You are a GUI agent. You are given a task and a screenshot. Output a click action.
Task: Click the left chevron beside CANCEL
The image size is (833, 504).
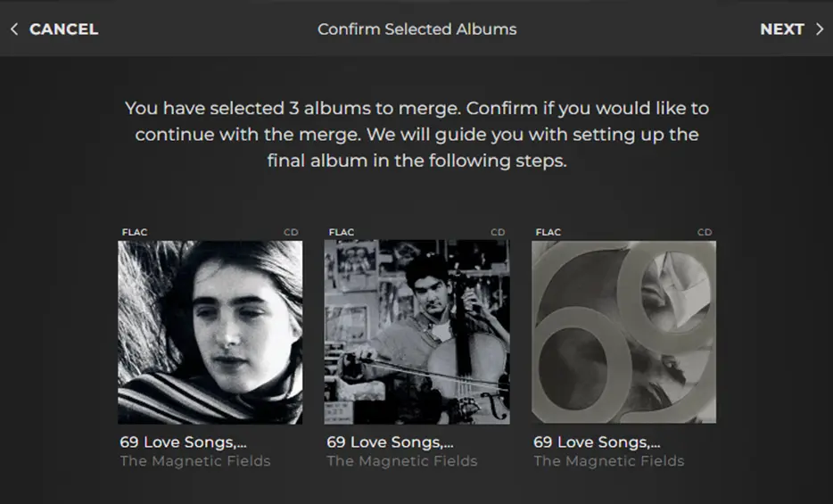point(14,29)
